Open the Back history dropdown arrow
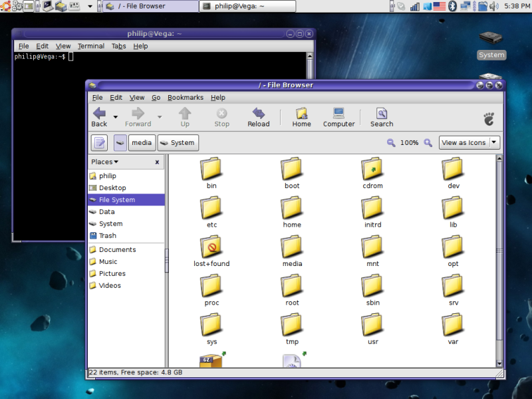532x399 pixels. pos(116,117)
